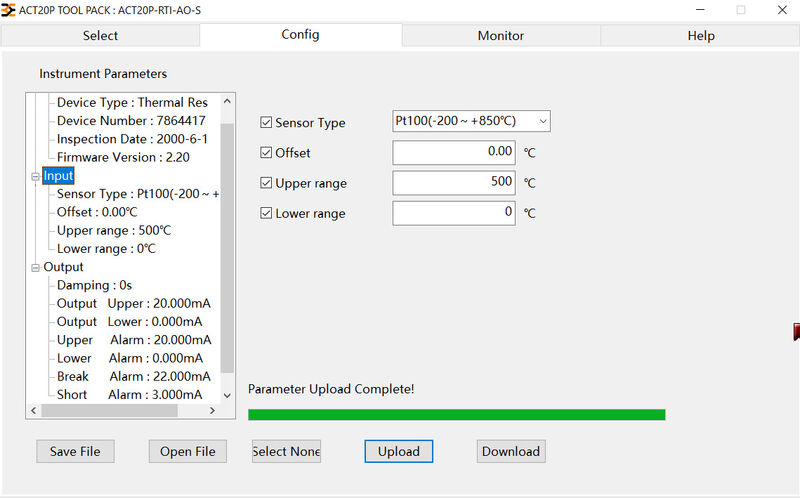Image resolution: width=800 pixels, height=498 pixels.
Task: Click the red icon at right edge
Action: [796, 331]
